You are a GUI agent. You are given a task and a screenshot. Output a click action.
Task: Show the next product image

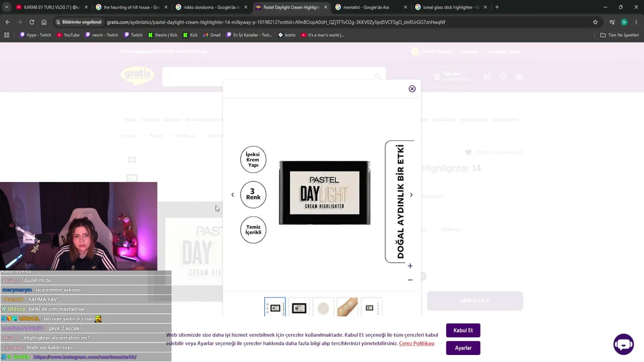pos(411,195)
